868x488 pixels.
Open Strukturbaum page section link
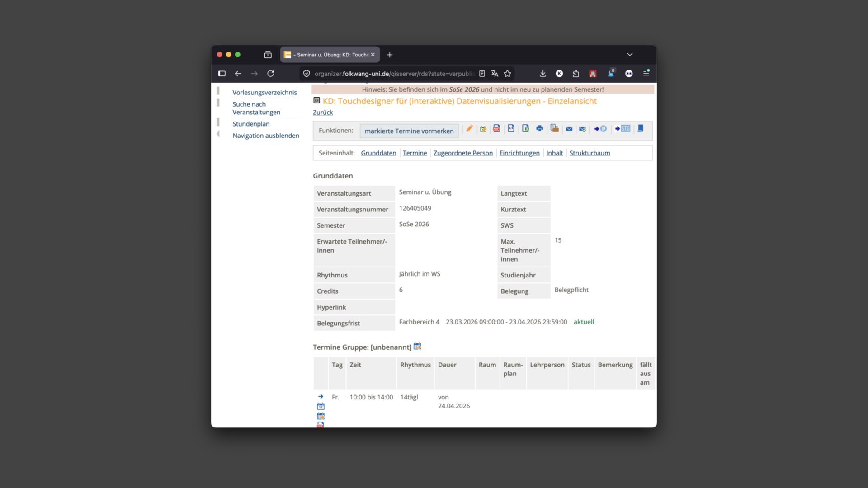[590, 153]
